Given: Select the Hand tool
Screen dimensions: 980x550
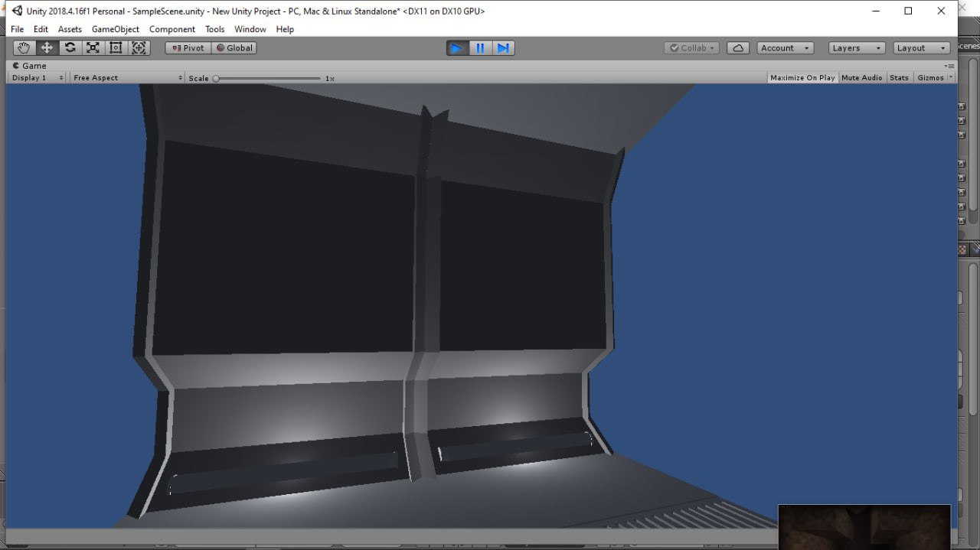Looking at the screenshot, I should (x=24, y=47).
